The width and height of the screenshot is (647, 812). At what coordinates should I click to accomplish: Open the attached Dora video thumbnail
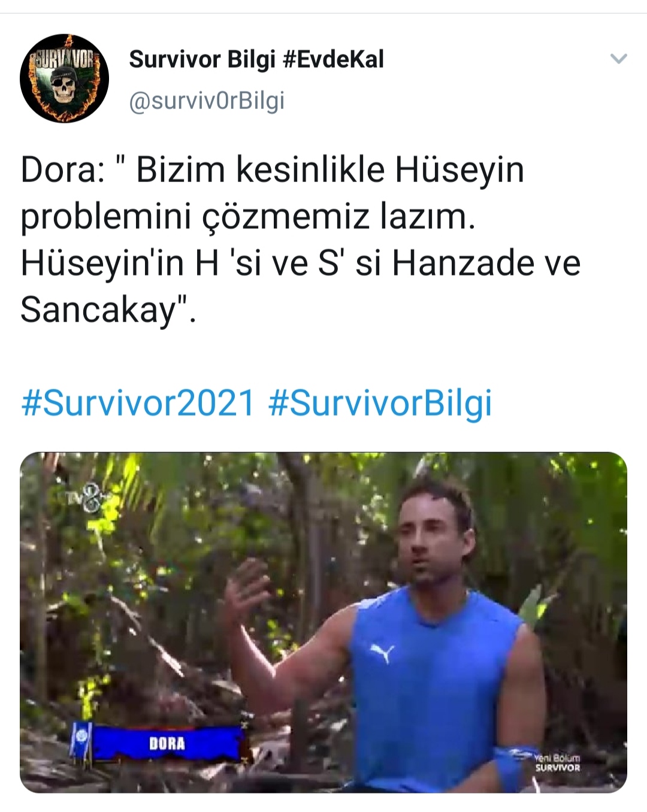point(323,622)
